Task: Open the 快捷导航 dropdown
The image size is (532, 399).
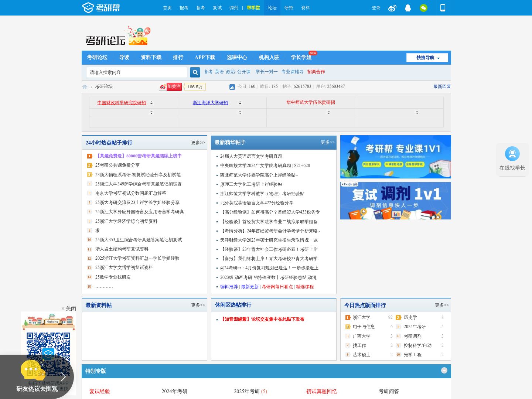Action: (427, 58)
